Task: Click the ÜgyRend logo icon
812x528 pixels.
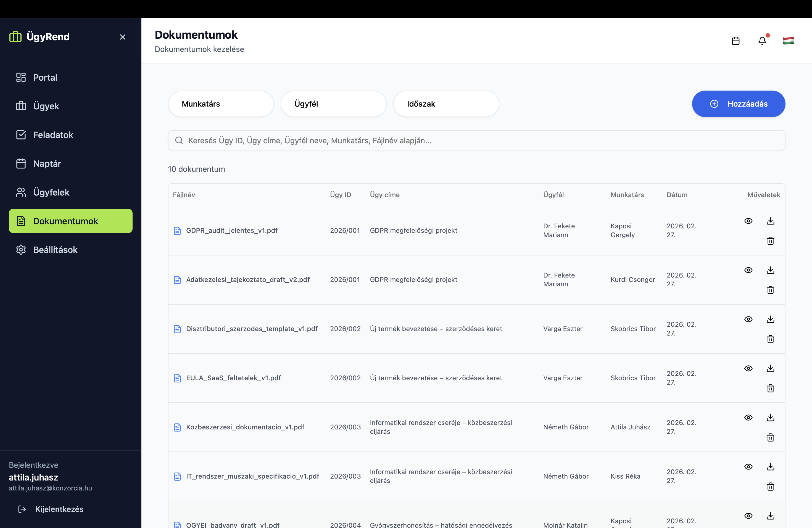Action: click(x=15, y=36)
